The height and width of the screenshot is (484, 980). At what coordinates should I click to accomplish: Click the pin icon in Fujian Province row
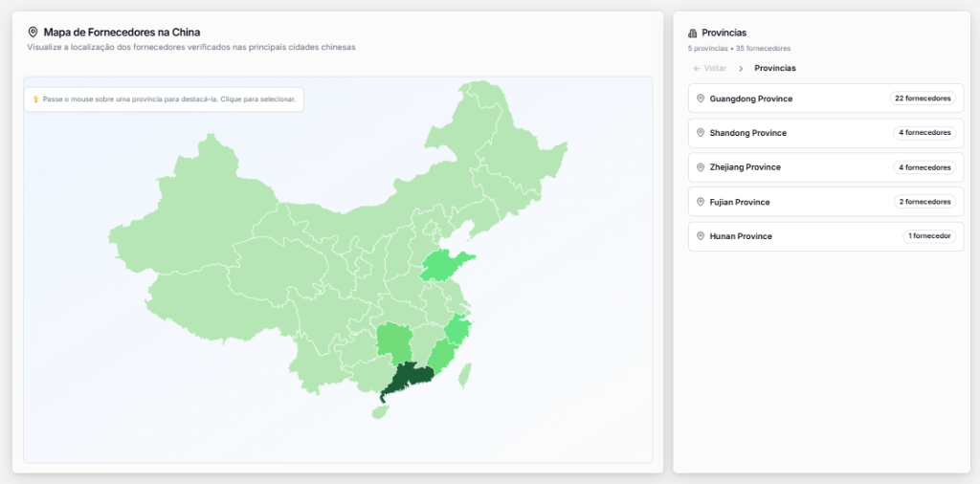click(x=700, y=202)
